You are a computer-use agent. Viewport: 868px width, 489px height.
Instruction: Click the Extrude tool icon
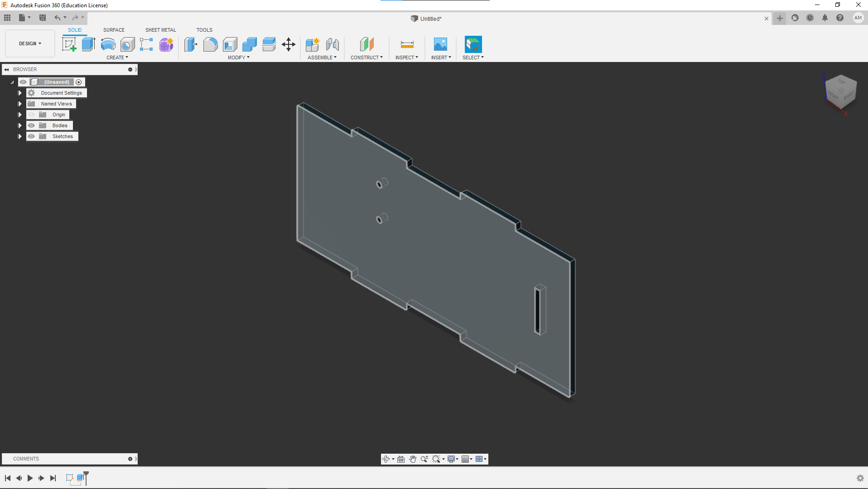(88, 44)
